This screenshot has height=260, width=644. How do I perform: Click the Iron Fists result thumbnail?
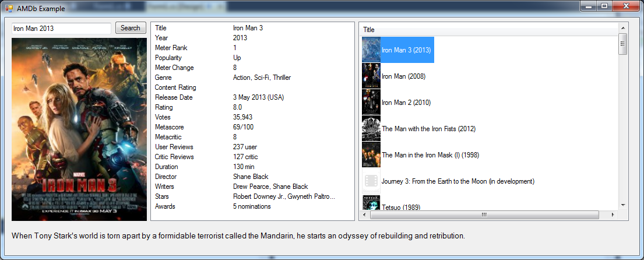371,129
